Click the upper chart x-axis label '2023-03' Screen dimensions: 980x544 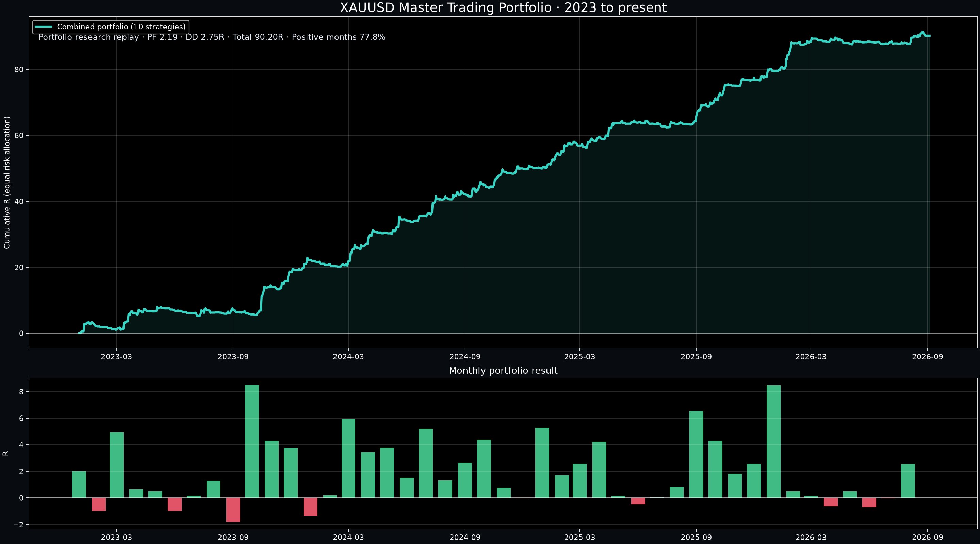(116, 357)
